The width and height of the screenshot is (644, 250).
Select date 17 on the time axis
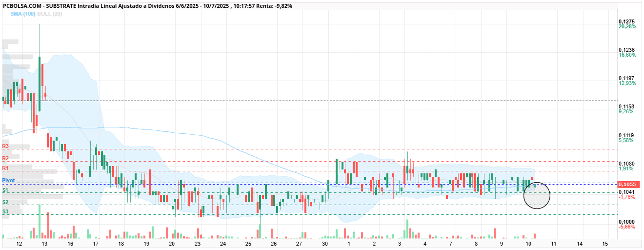[95, 243]
